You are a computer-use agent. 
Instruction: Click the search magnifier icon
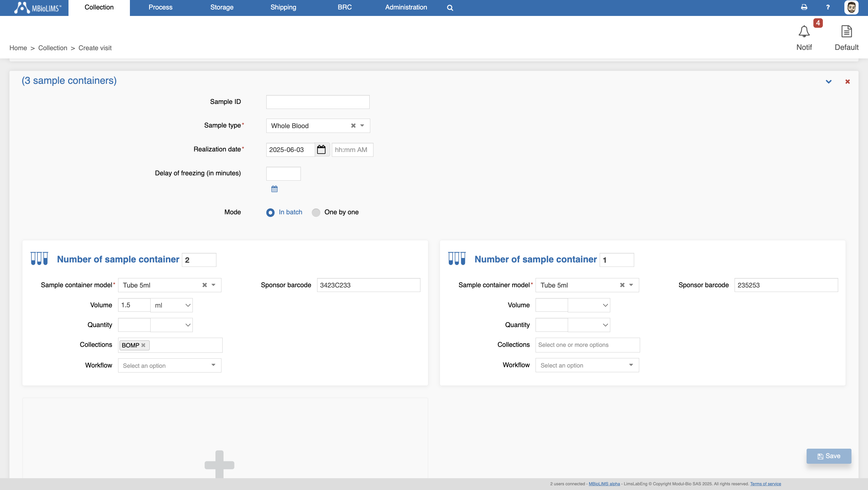(x=450, y=8)
